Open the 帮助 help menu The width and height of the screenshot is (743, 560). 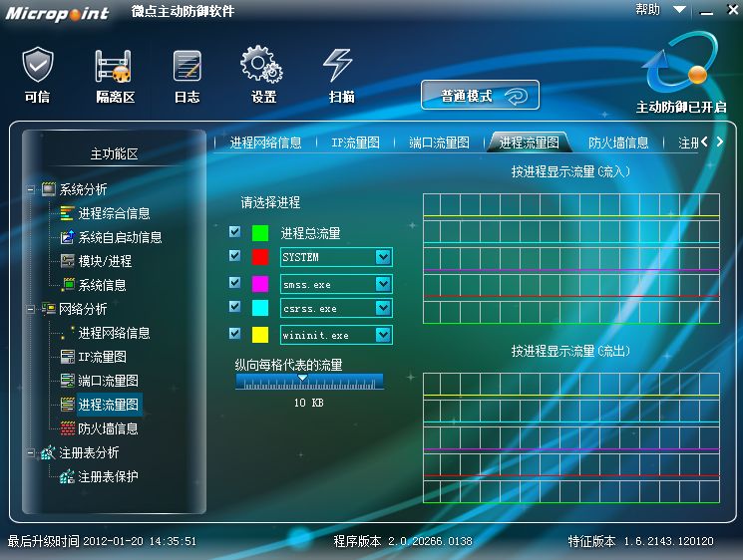647,9
